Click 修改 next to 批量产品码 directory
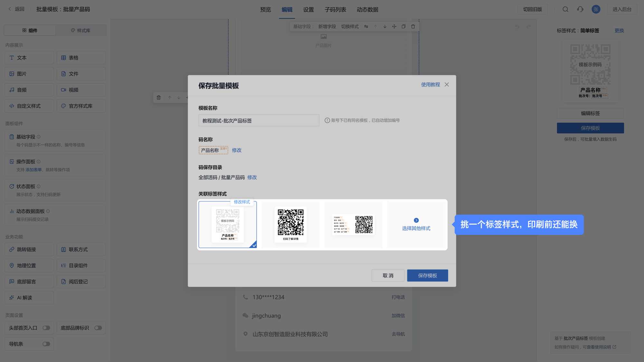 point(252,177)
